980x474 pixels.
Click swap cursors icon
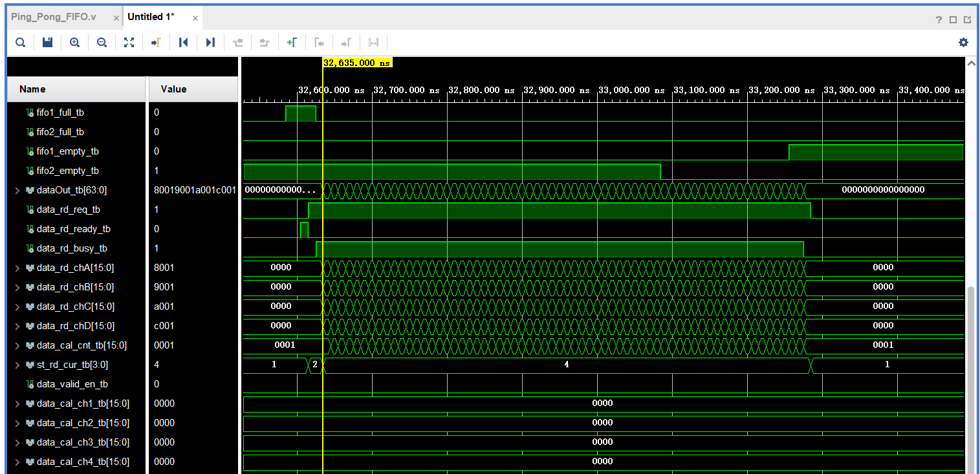click(373, 43)
